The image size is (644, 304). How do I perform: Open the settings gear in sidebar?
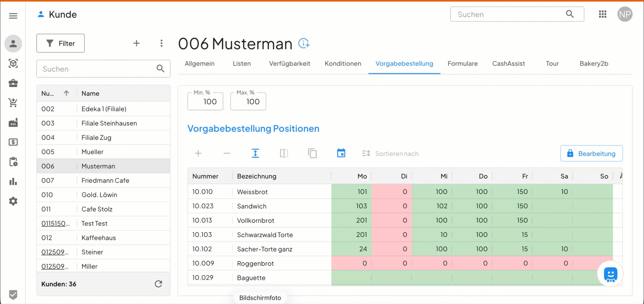(x=13, y=201)
